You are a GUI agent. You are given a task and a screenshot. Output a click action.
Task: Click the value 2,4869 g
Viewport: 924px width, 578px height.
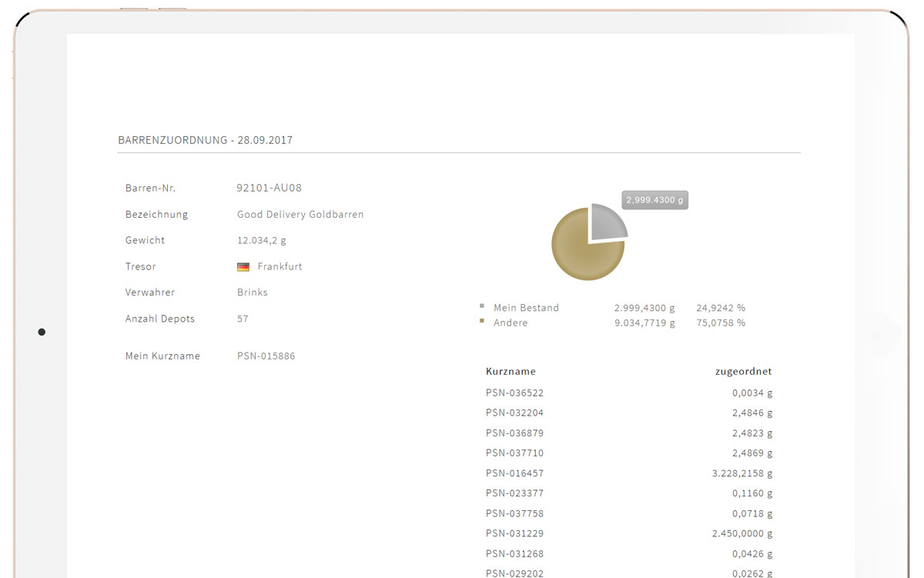click(x=752, y=453)
